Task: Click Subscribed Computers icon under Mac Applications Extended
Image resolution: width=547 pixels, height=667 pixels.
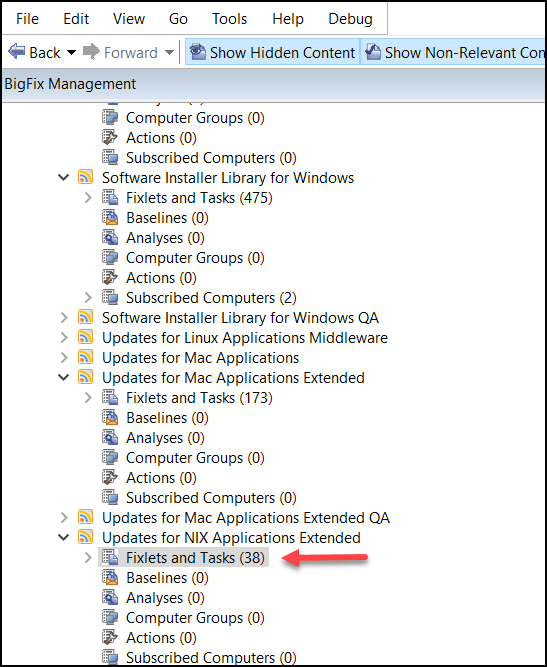Action: 110,497
